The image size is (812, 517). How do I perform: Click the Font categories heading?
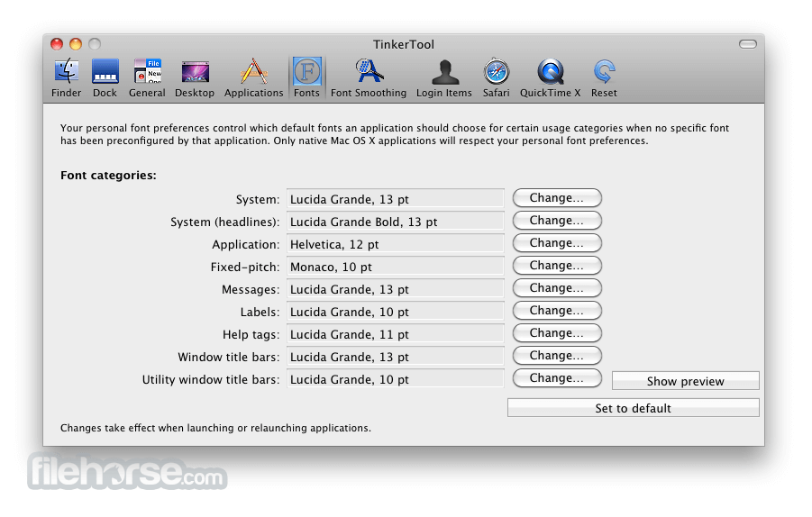click(x=108, y=176)
